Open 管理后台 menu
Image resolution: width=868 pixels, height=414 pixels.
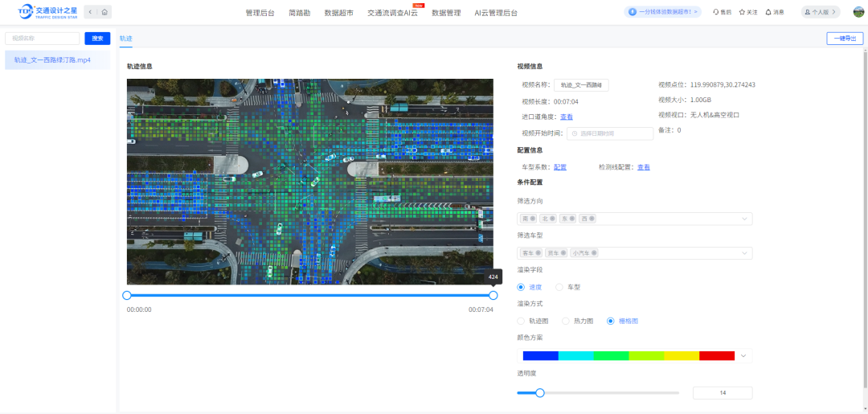pyautogui.click(x=260, y=13)
